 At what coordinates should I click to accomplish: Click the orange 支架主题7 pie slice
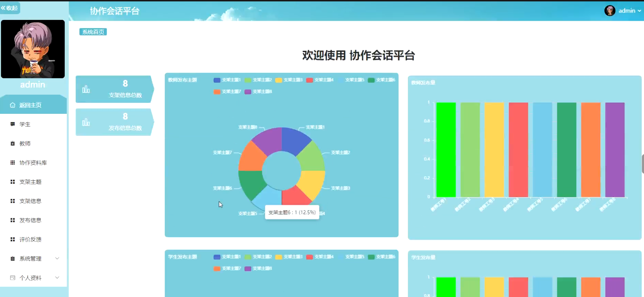(x=252, y=159)
